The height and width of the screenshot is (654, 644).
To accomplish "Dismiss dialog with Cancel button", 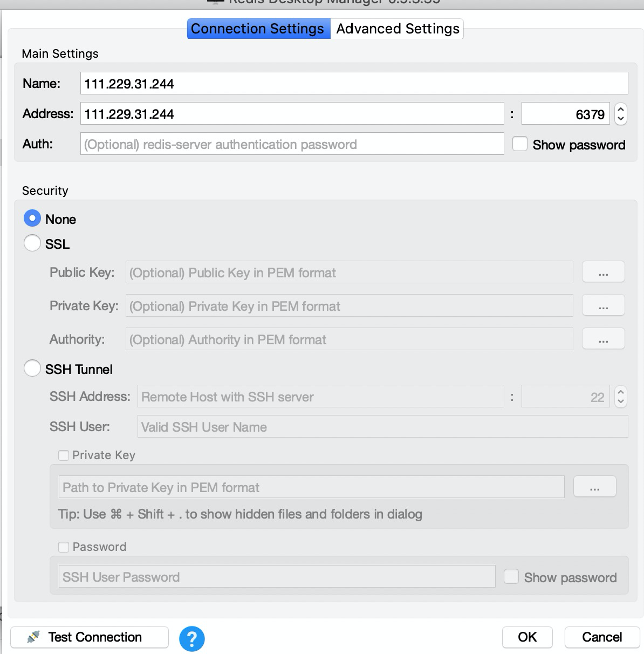I will tap(602, 637).
